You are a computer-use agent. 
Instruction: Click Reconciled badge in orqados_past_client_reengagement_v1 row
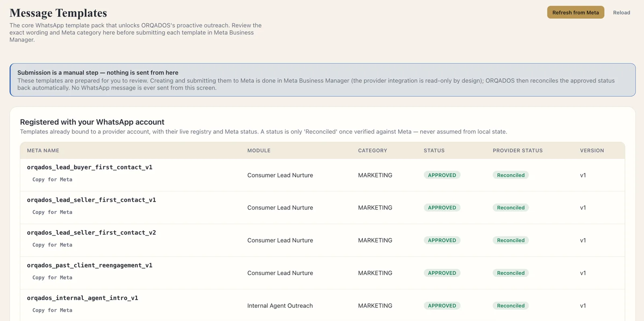pos(511,273)
